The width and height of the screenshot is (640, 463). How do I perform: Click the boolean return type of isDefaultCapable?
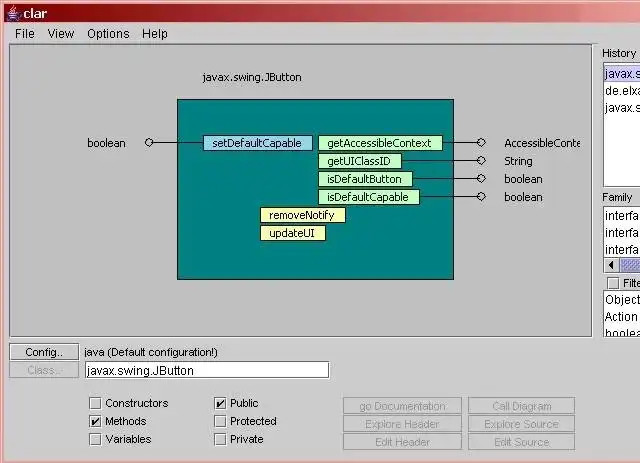click(x=523, y=197)
